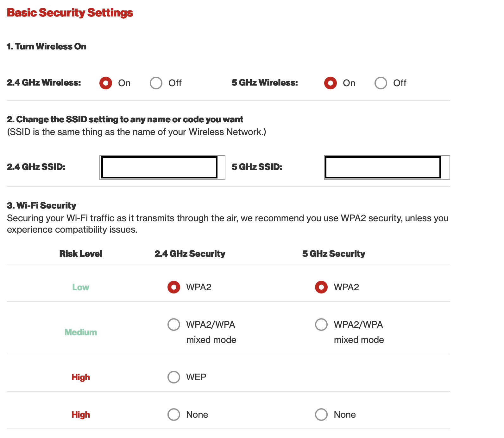504x438 pixels.
Task: Click the Wi-Fi Security section heading
Action: 42,205
